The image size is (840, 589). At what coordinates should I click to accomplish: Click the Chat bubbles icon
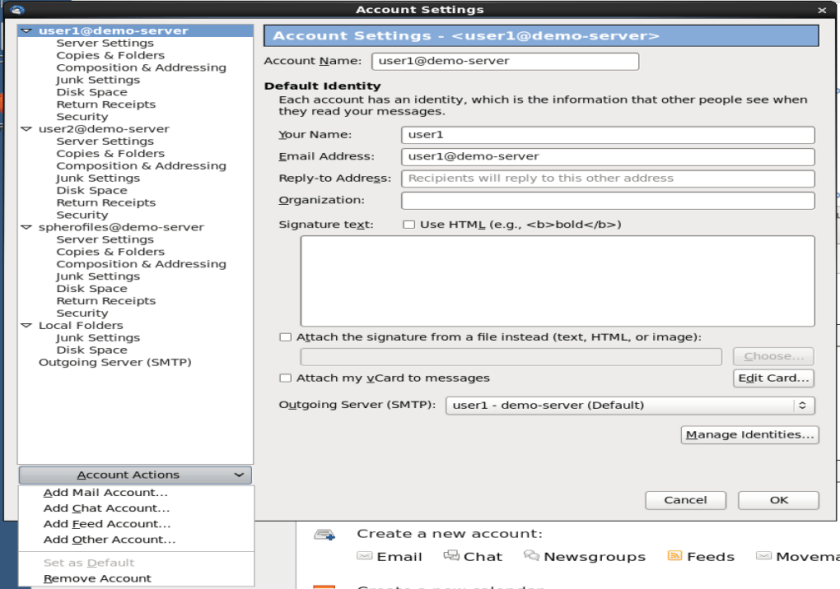pyautogui.click(x=452, y=556)
